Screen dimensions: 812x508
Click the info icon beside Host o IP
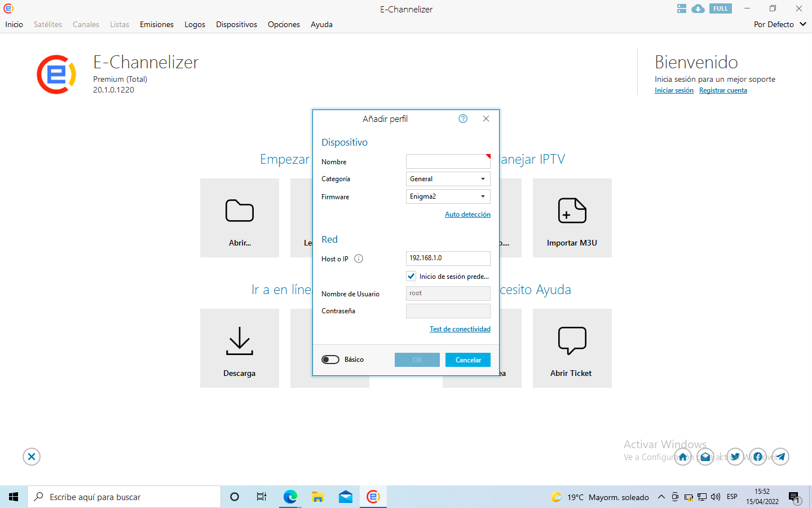(359, 259)
